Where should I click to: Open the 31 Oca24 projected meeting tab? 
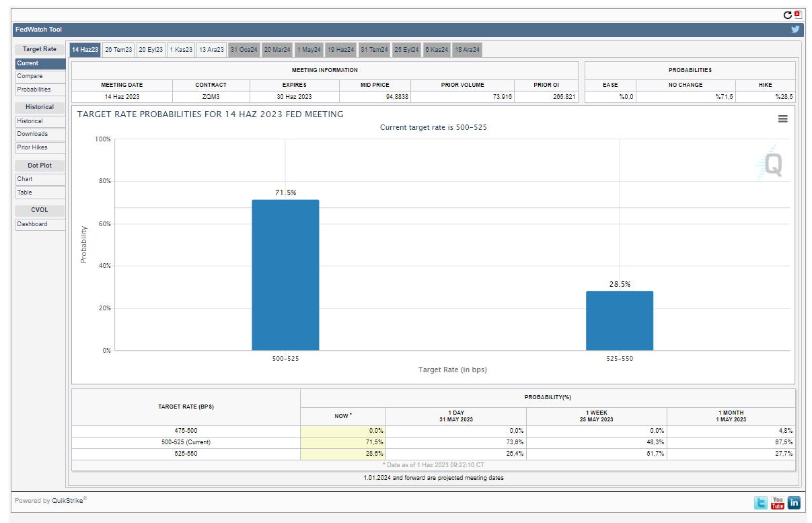tap(244, 50)
